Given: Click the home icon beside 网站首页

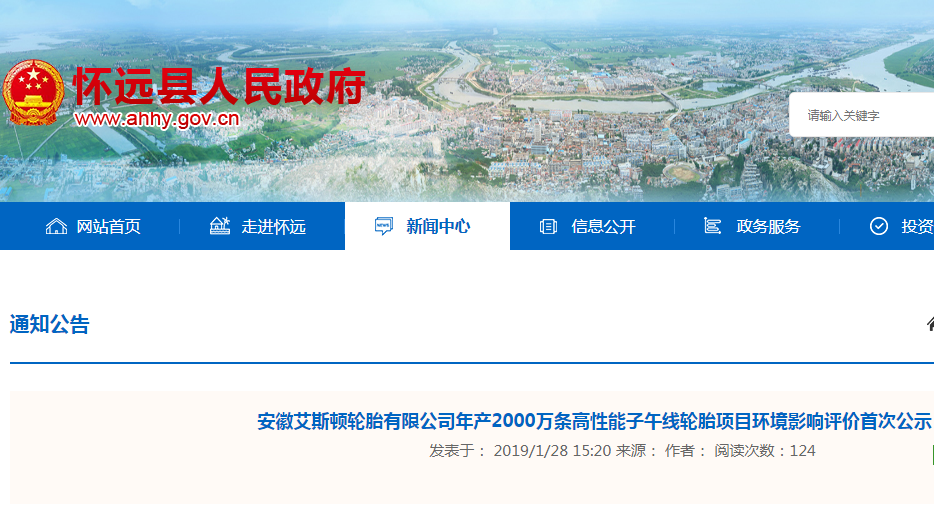Looking at the screenshot, I should tap(57, 226).
